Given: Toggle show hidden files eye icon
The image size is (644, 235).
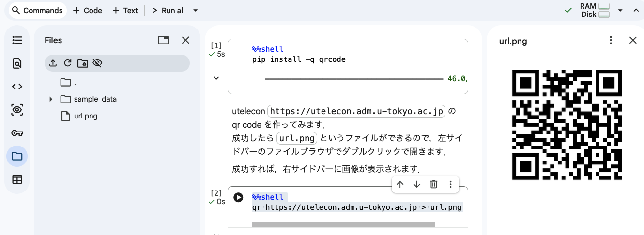Looking at the screenshot, I should pyautogui.click(x=97, y=63).
